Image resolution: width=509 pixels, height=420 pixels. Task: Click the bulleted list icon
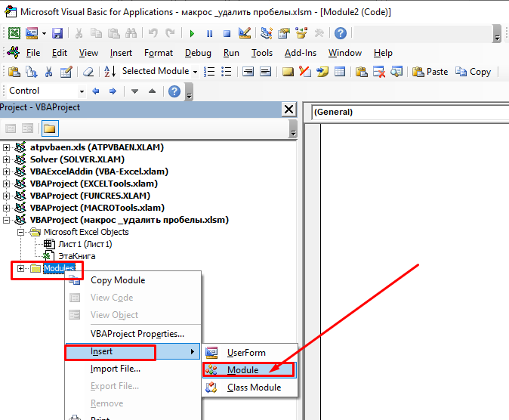tap(227, 72)
